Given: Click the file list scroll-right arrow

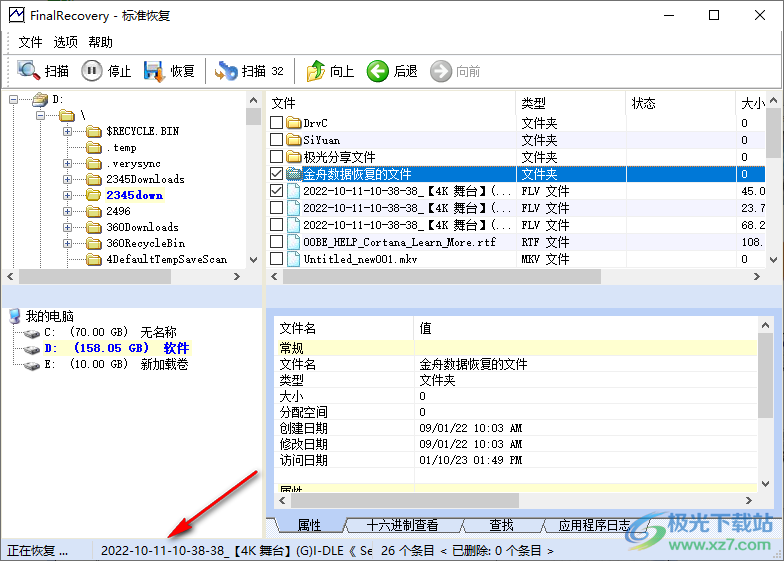Looking at the screenshot, I should click(x=757, y=276).
